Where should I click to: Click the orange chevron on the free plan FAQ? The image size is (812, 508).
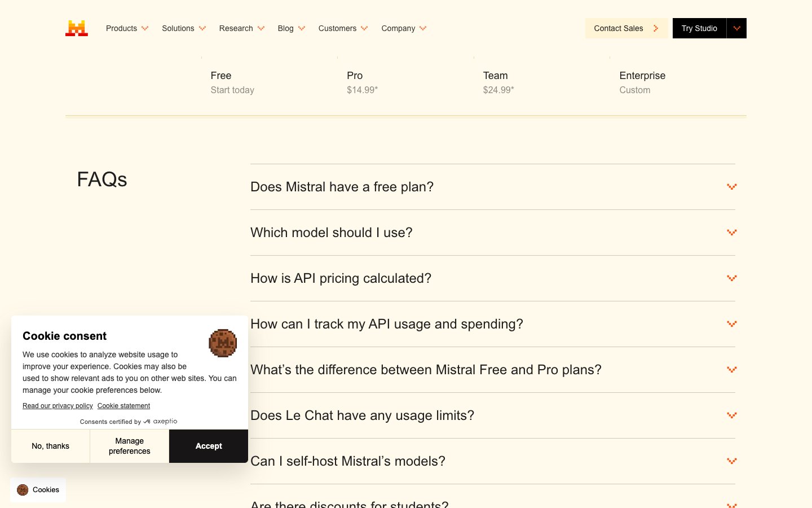click(731, 186)
